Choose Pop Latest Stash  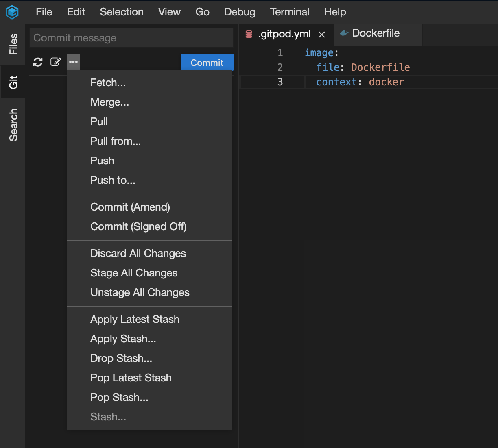pyautogui.click(x=131, y=378)
